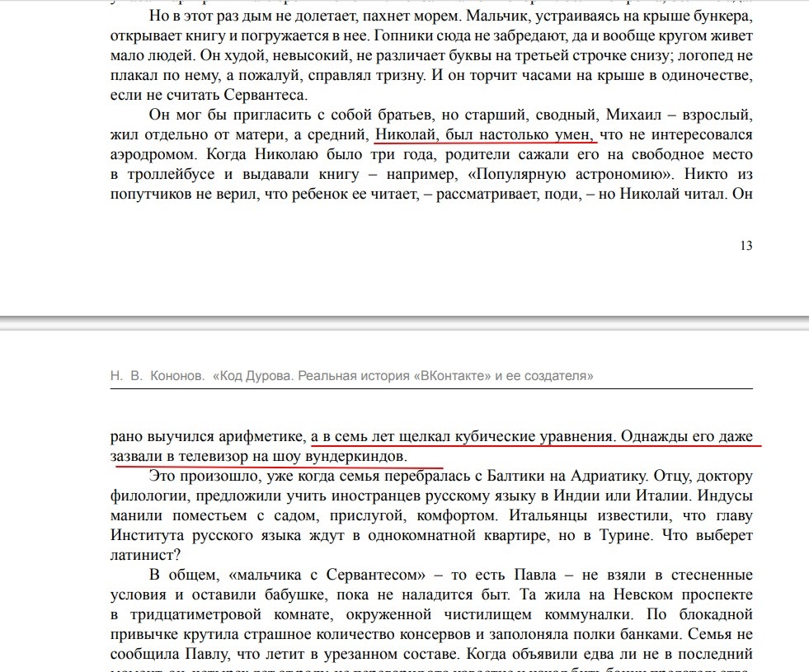Click the words 'Института русского языка'
809x672 pixels.
tap(206, 535)
